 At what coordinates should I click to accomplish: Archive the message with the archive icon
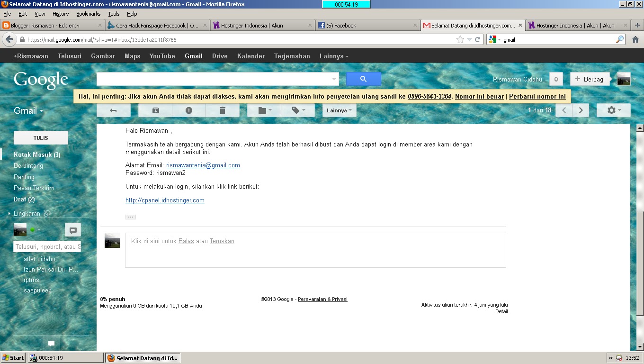click(155, 110)
